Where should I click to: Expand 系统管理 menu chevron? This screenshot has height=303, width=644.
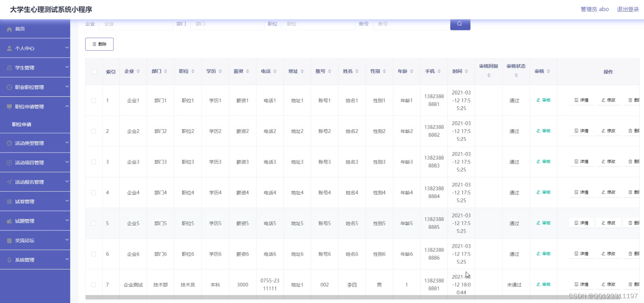point(67,259)
